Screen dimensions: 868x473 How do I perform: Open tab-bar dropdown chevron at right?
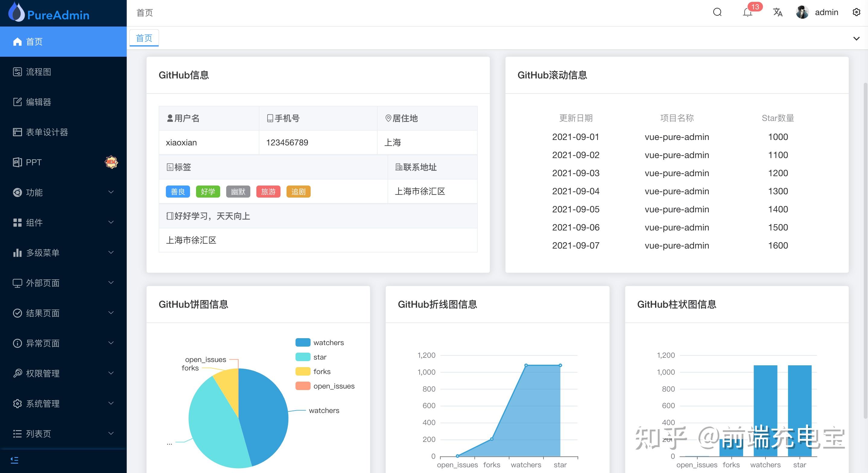click(856, 38)
